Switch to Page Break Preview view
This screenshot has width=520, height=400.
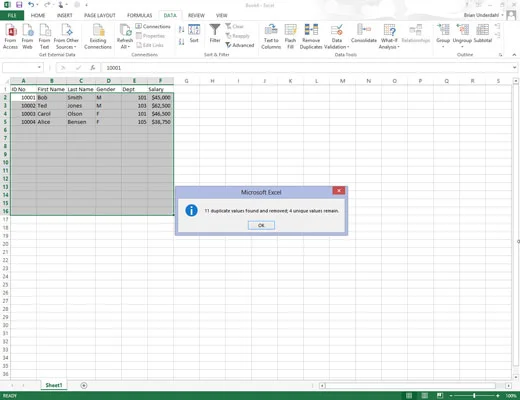pyautogui.click(x=440, y=396)
